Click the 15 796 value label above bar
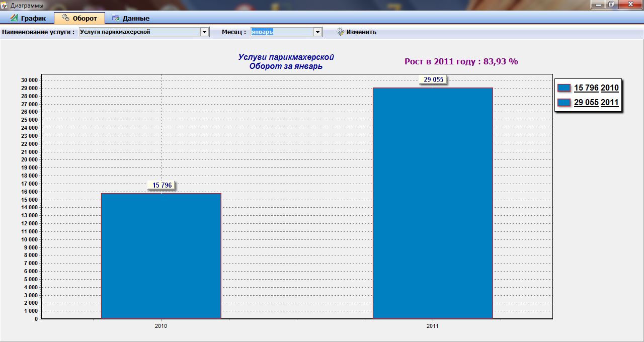 click(162, 185)
